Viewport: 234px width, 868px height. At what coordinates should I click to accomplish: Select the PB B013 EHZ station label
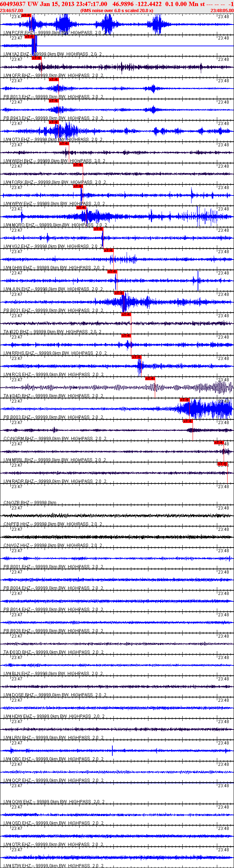[17, 97]
